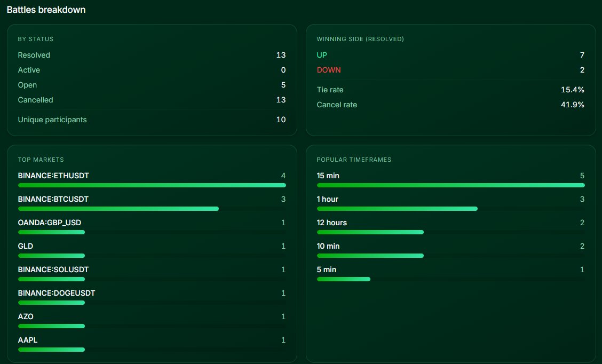Select the OANDA:GBP_USD market row
Image resolution: width=602 pixels, height=364 pixels.
(x=152, y=226)
